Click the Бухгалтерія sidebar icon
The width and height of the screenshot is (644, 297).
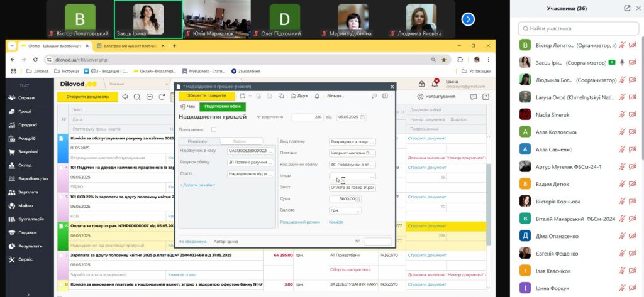click(x=11, y=219)
